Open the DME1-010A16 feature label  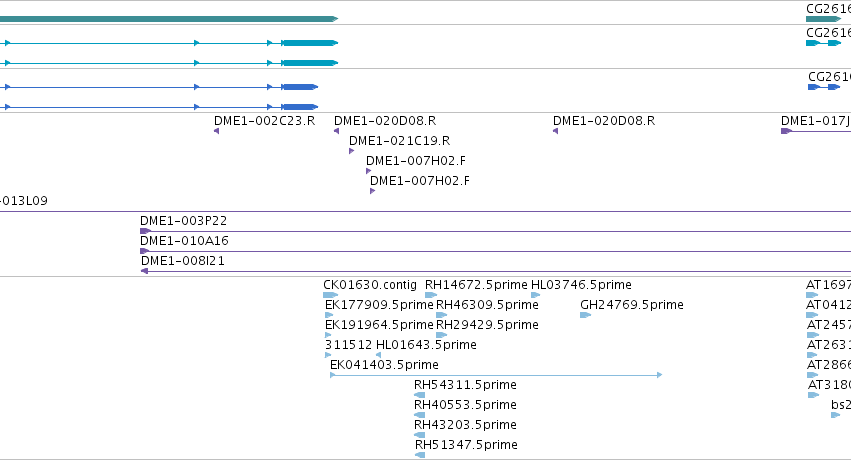[184, 241]
